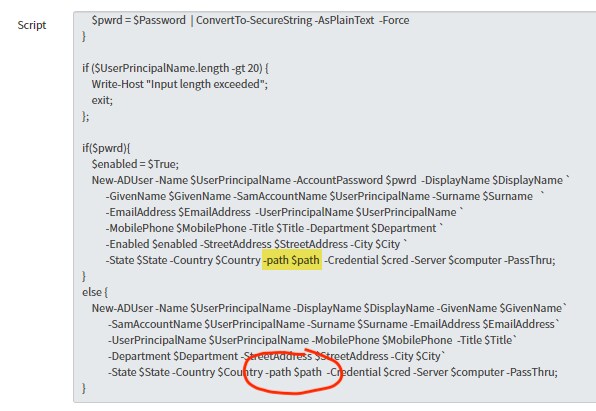Click -EmailAddress $EmailAddress in the first block
The height and width of the screenshot is (411, 596).
(x=178, y=212)
